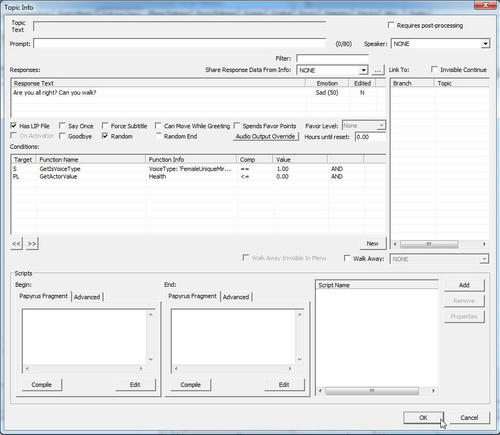
Task: Switch to the Begin Advanced tab
Action: coord(87,297)
